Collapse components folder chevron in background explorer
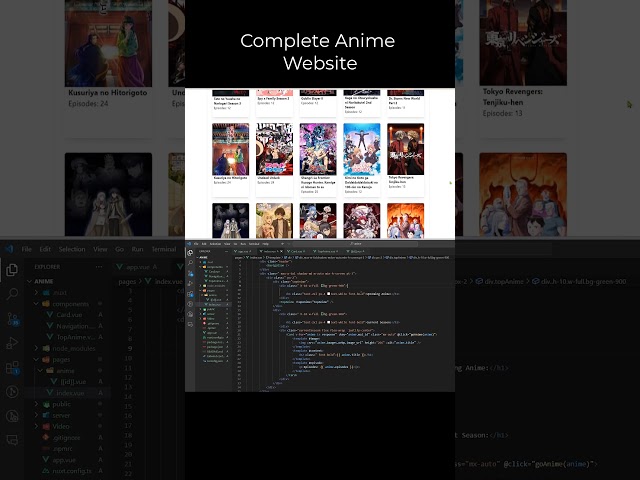Viewport: 640px width, 480px height. point(37,304)
